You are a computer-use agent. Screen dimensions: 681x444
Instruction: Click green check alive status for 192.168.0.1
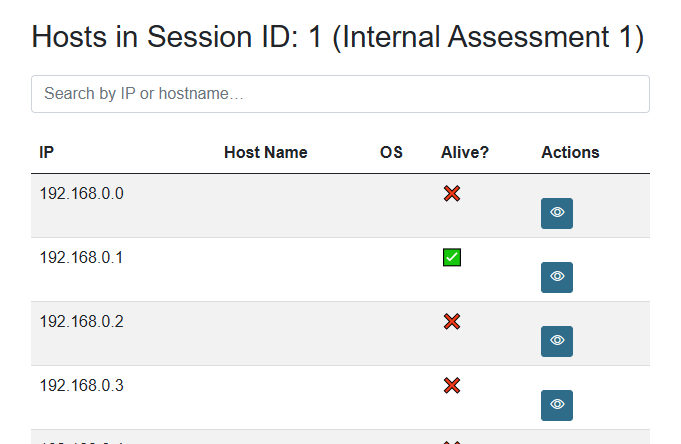coord(452,258)
